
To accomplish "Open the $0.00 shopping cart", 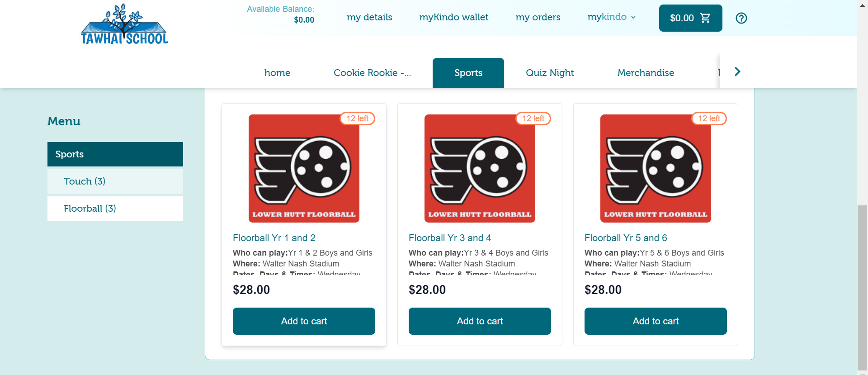I will [x=690, y=18].
